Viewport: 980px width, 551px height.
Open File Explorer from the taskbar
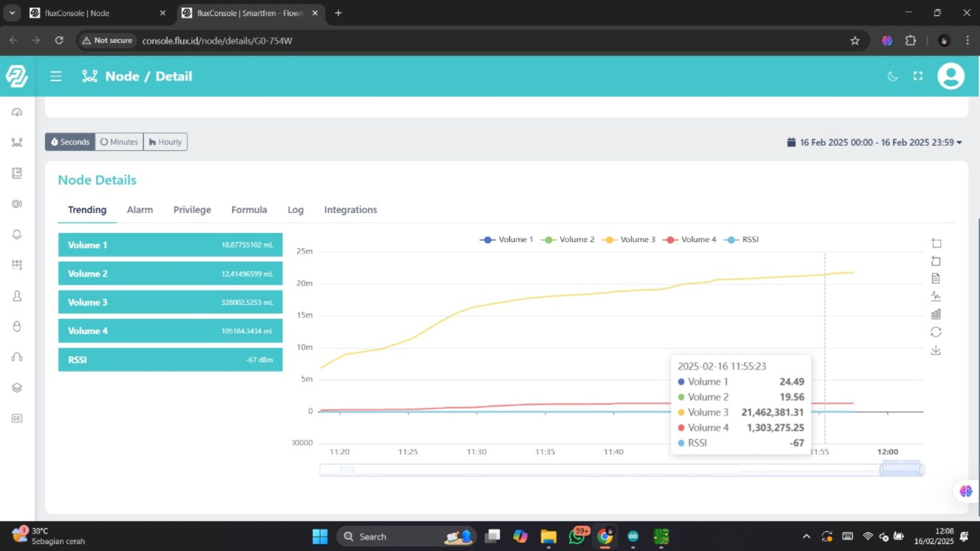pyautogui.click(x=548, y=536)
